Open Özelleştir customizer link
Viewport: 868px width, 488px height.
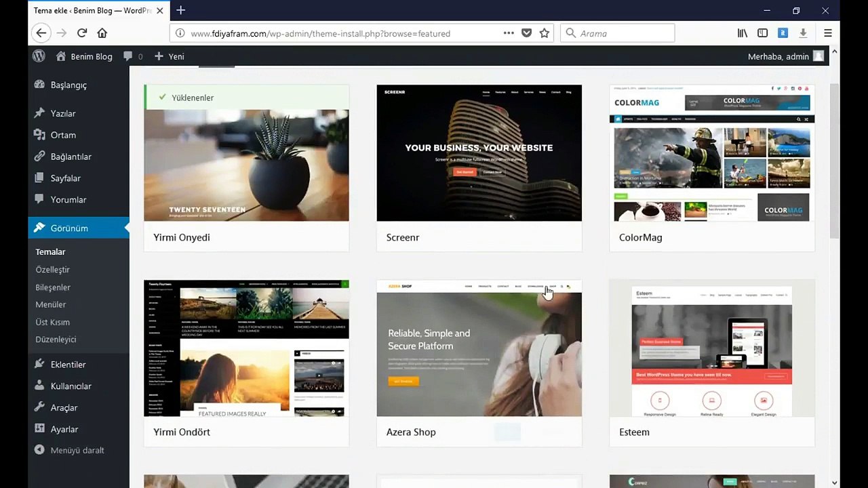[52, 269]
